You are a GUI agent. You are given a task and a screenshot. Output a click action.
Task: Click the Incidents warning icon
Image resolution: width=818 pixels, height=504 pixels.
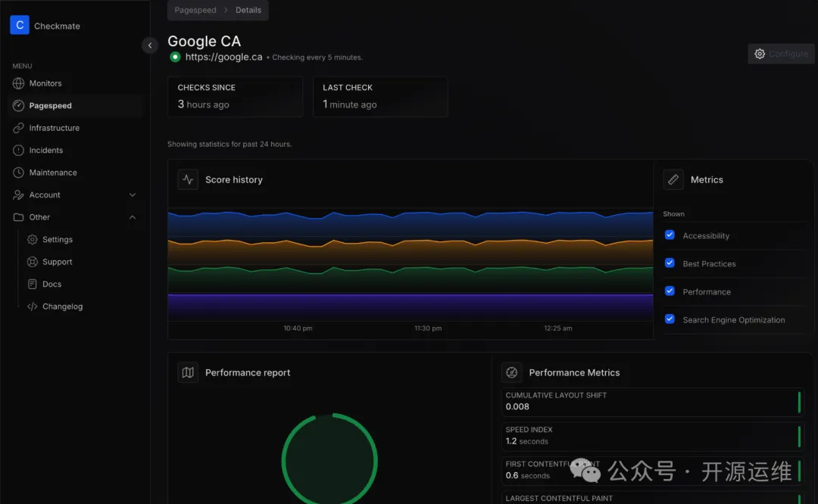[x=19, y=151]
